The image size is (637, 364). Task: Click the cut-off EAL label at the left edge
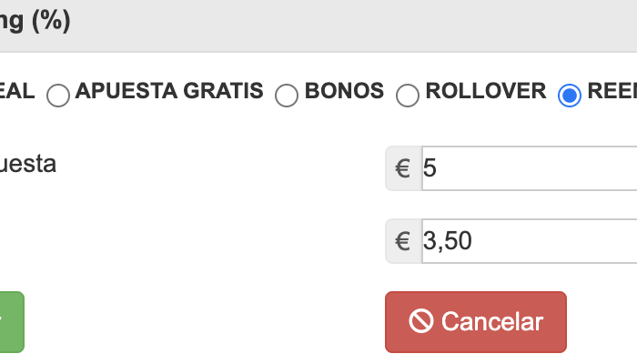(x=17, y=91)
